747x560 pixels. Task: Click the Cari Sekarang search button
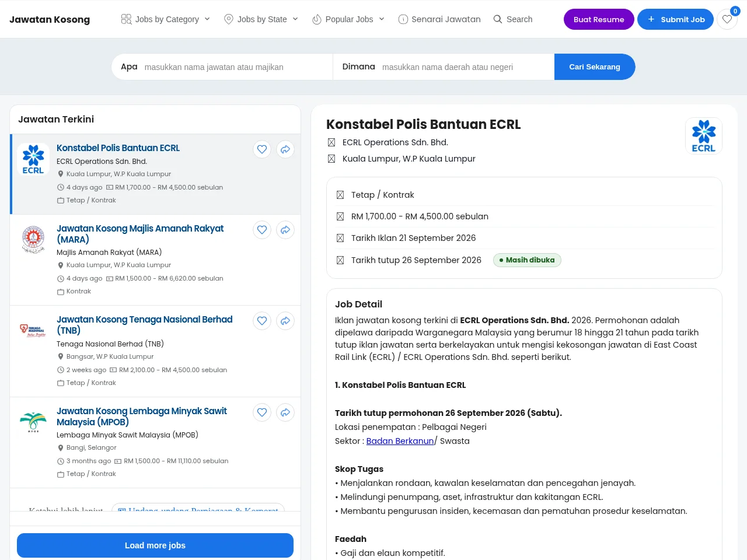pyautogui.click(x=595, y=67)
